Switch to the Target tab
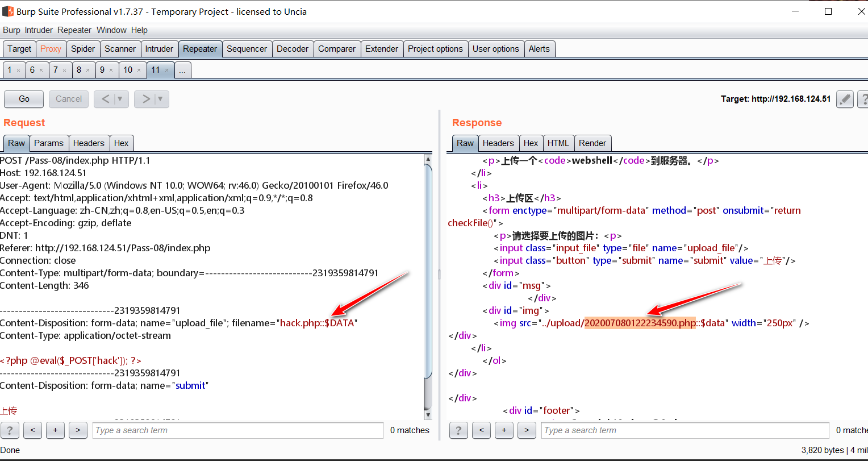The width and height of the screenshot is (868, 461). (19, 49)
